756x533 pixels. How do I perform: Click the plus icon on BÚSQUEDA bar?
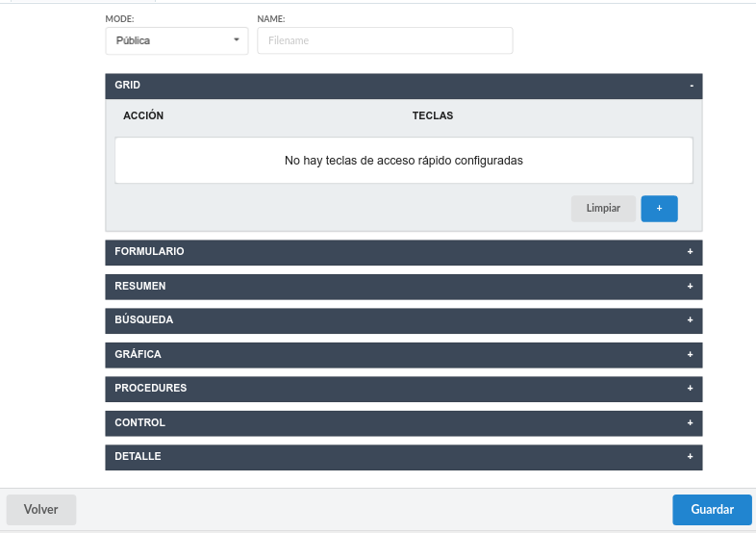[690, 320]
